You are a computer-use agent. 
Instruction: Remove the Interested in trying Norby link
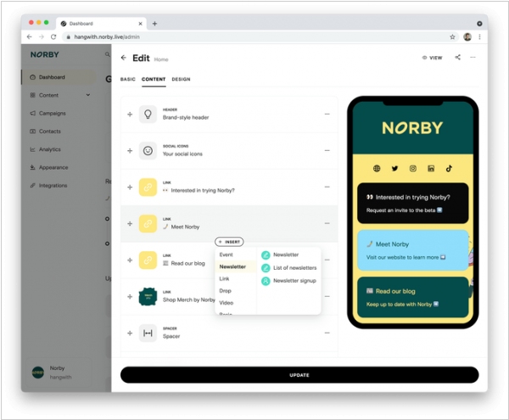[327, 187]
